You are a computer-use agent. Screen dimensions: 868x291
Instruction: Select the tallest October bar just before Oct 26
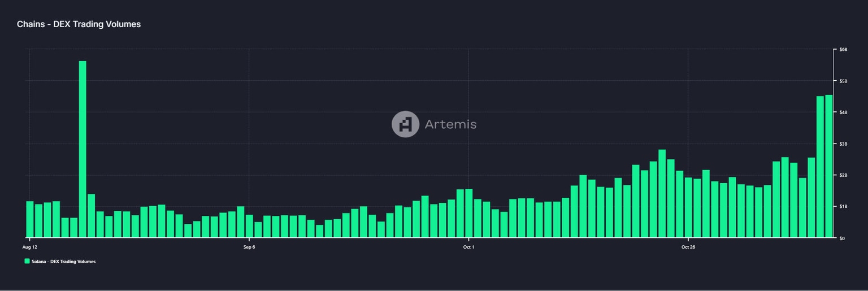[x=662, y=194]
